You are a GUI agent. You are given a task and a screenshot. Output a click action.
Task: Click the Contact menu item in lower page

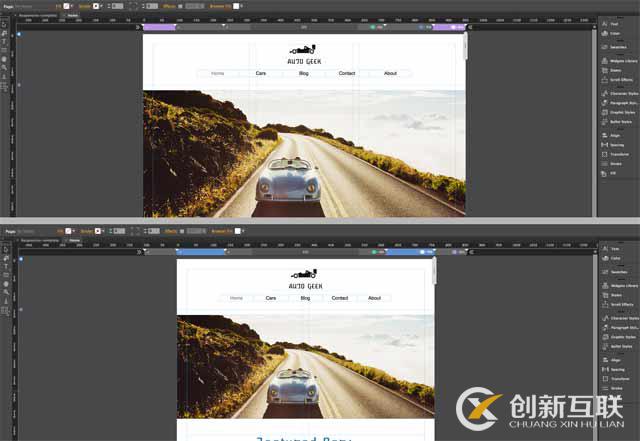pyautogui.click(x=340, y=298)
